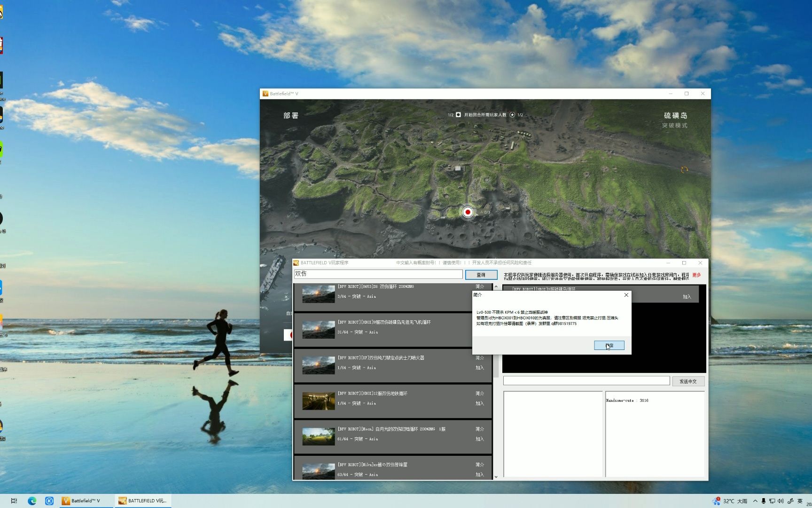Show 简介 for the Moon 白月光 server
The width and height of the screenshot is (812, 508).
(x=480, y=429)
